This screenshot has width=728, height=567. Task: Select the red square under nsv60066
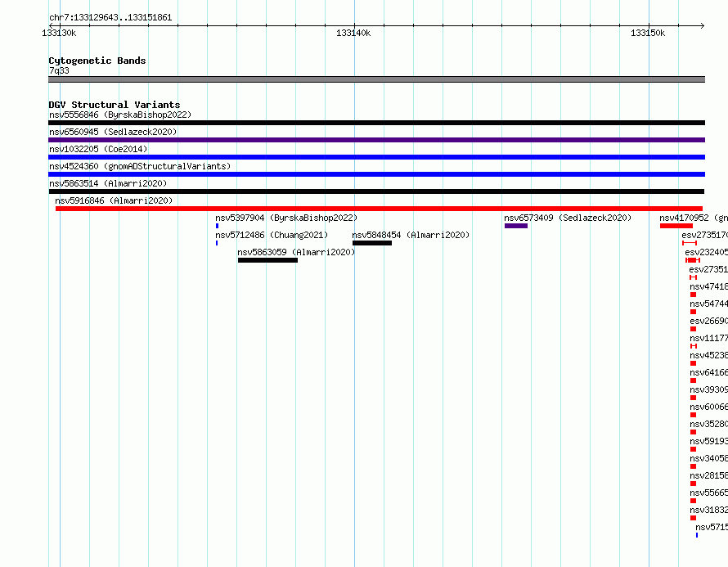(693, 415)
